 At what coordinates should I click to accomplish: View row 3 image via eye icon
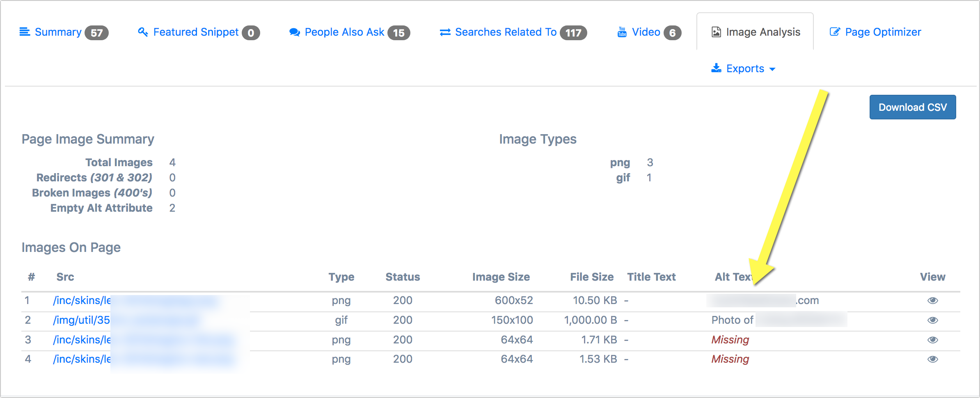click(x=932, y=340)
